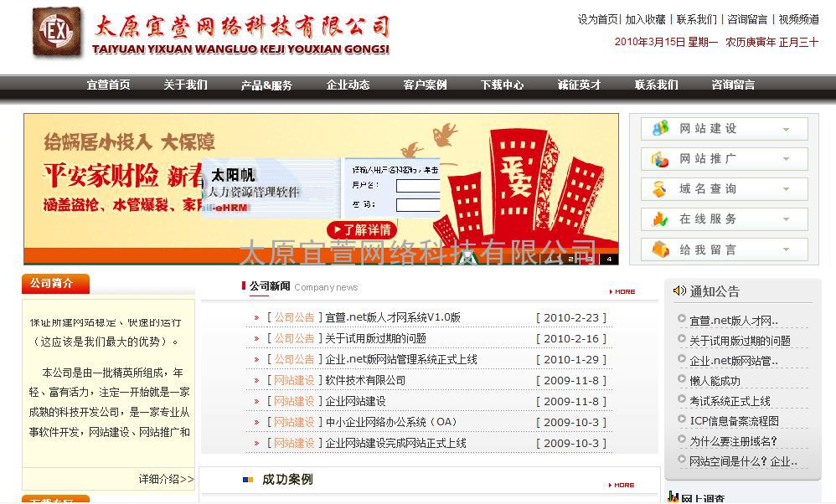Click the EX company logo

57,33
